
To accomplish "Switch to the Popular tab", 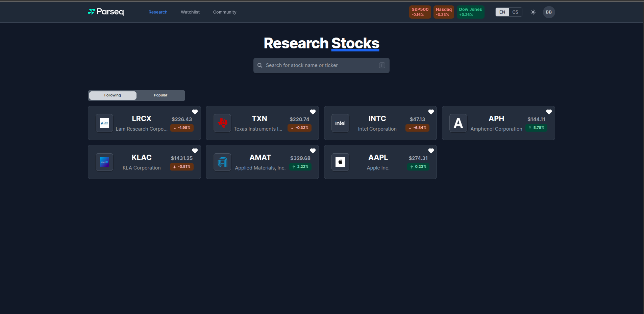I will [x=160, y=95].
